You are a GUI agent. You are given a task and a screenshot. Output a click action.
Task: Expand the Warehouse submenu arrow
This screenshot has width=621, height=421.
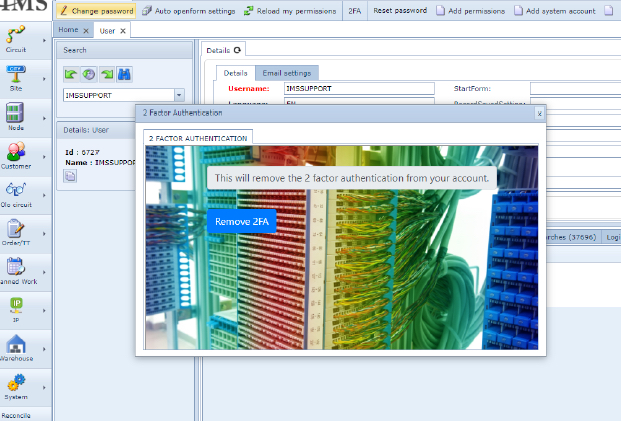(x=44, y=349)
